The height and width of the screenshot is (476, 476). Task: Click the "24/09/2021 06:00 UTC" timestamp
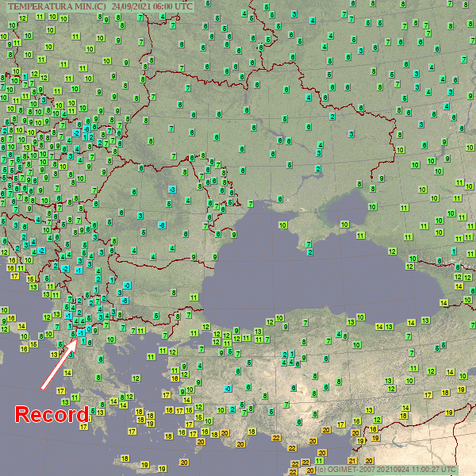152,6
